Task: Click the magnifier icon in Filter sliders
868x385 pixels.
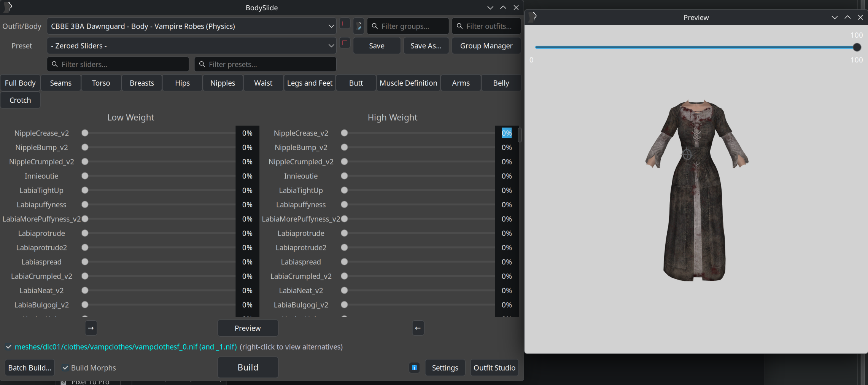Action: coord(55,64)
